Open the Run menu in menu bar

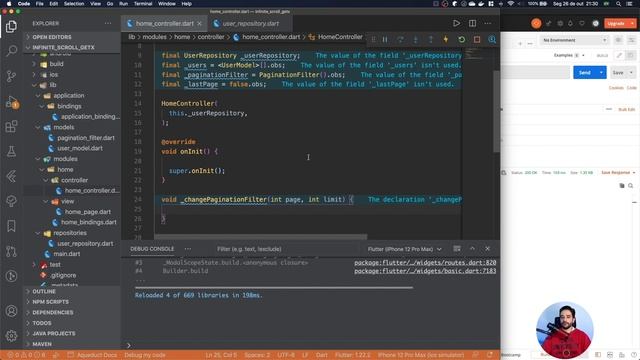[x=123, y=4]
